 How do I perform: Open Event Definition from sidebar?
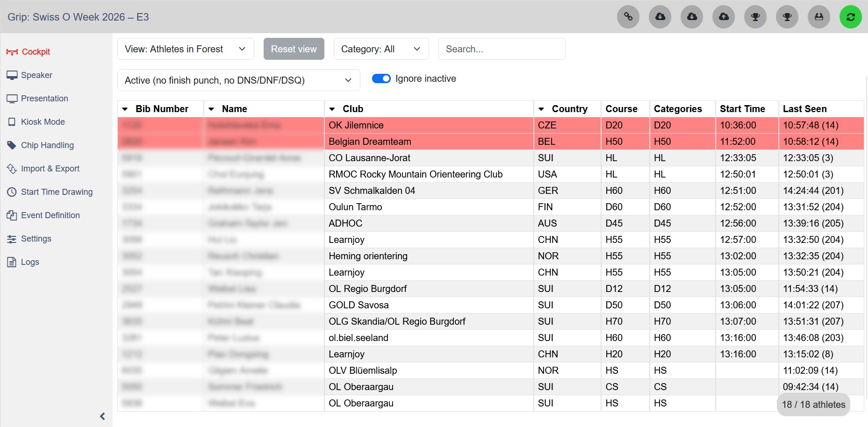50,215
